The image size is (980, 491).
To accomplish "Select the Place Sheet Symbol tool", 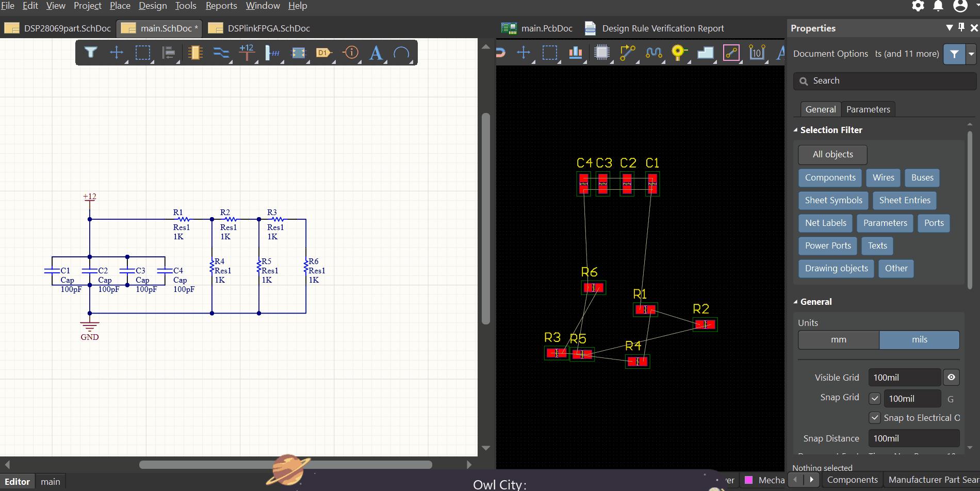I will [298, 53].
